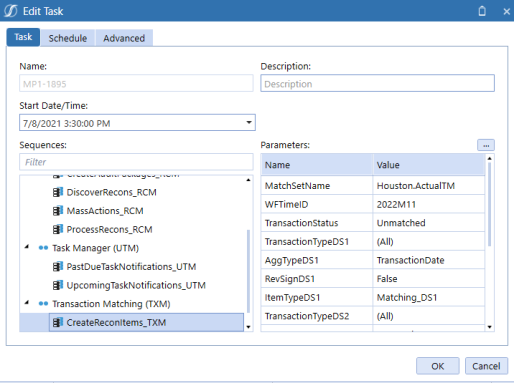Click the Task Manager (UTM) group dots icon
This screenshot has height=383, width=514.
tap(43, 248)
